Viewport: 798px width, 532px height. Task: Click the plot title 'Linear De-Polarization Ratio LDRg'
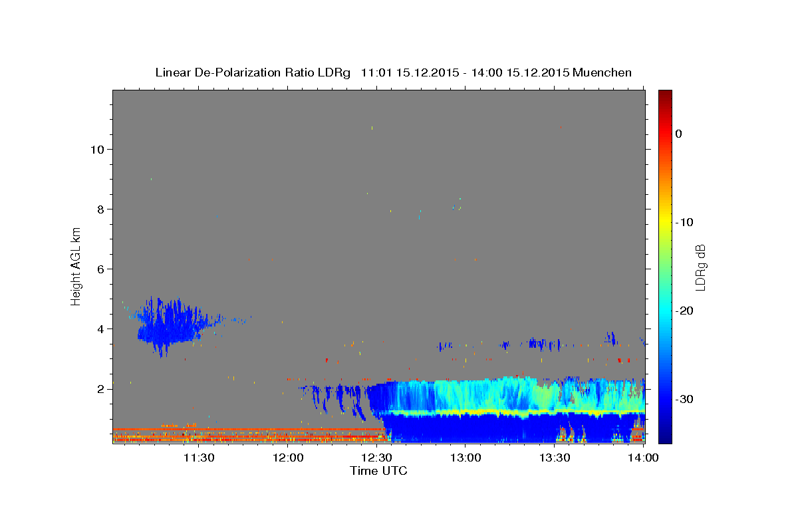(253, 72)
